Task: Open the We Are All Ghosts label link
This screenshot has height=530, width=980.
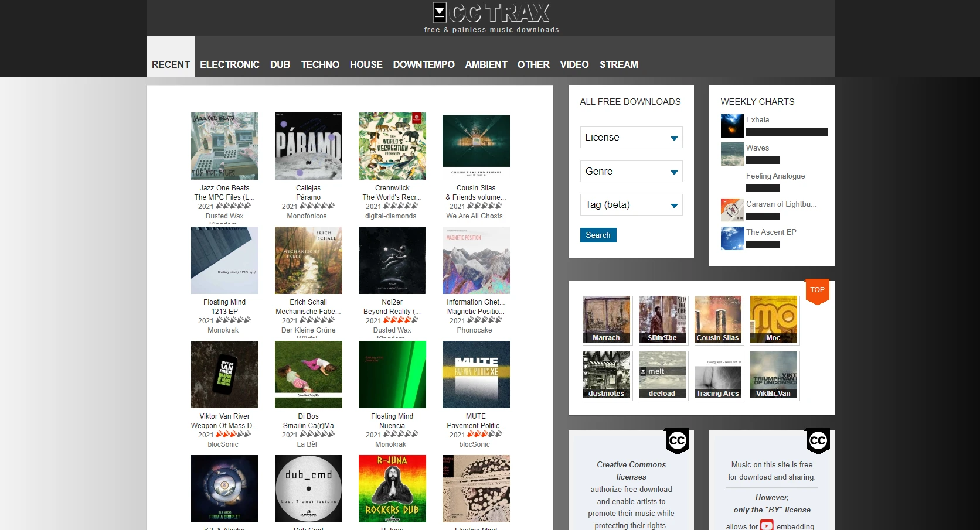Action: point(475,216)
